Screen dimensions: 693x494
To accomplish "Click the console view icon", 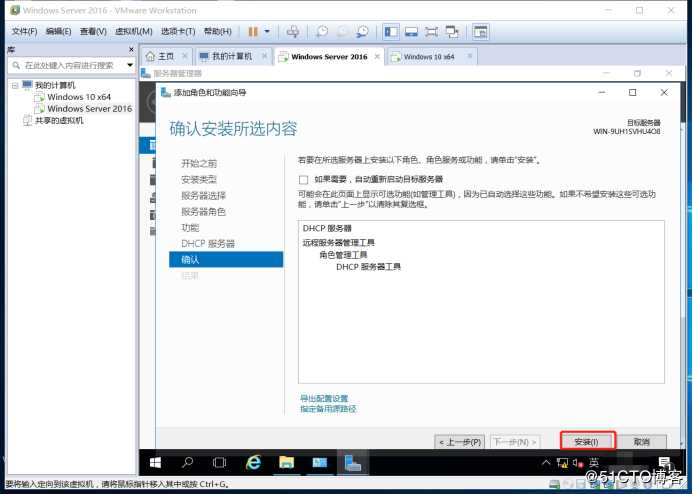I will [480, 32].
